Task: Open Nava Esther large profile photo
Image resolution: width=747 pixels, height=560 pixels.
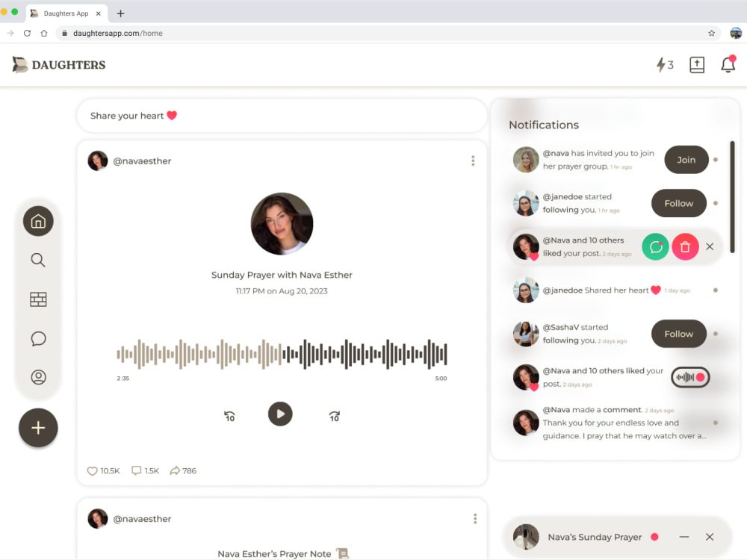Action: click(282, 224)
